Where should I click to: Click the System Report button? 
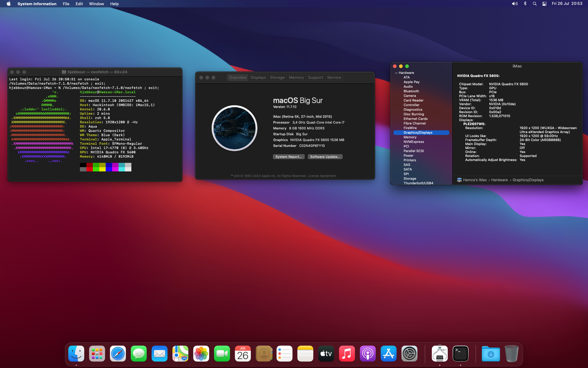click(x=288, y=157)
